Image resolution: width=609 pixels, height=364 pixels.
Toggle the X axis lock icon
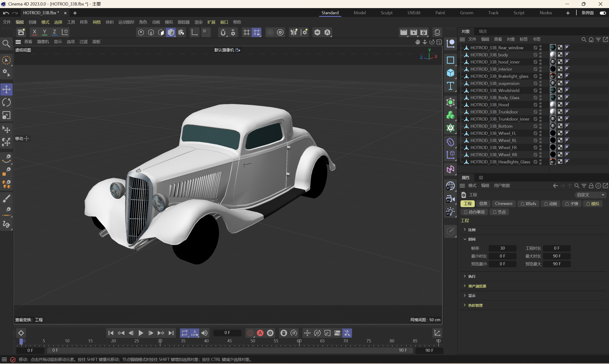point(34,32)
